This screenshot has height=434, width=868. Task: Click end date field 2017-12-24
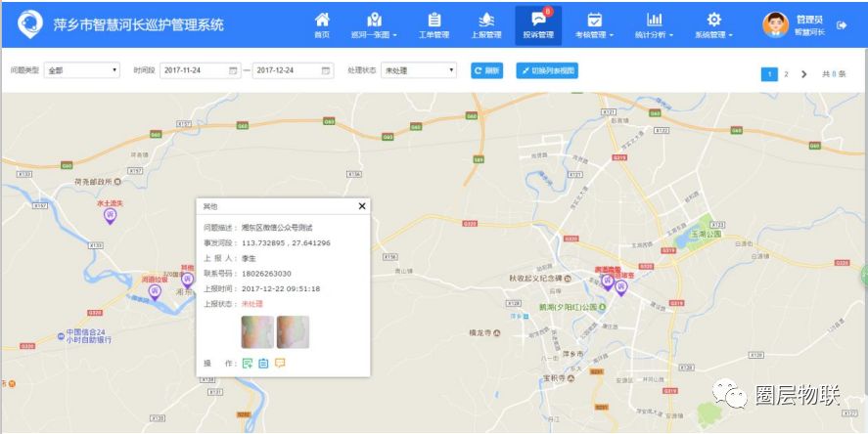[293, 70]
